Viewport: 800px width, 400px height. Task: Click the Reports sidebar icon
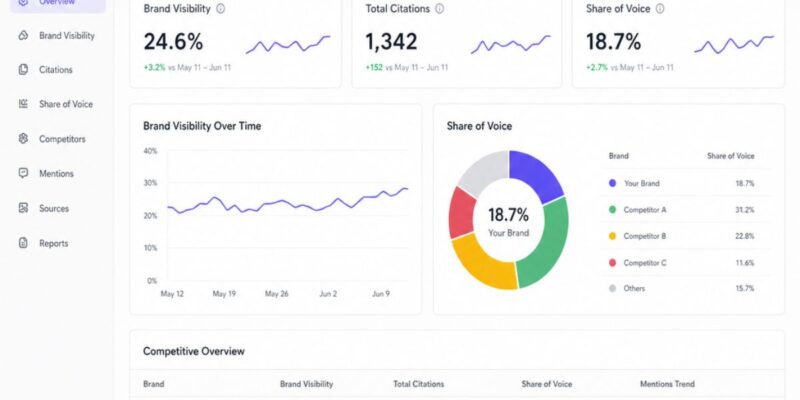click(x=23, y=243)
